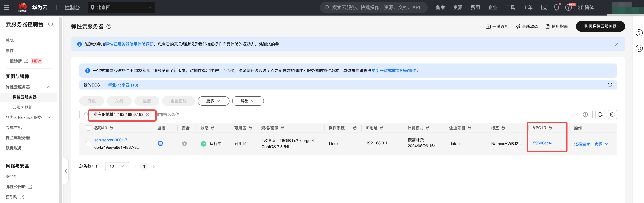Open the CloudShell terminal icon
The height and width of the screenshot is (203, 644).
pos(544,8)
